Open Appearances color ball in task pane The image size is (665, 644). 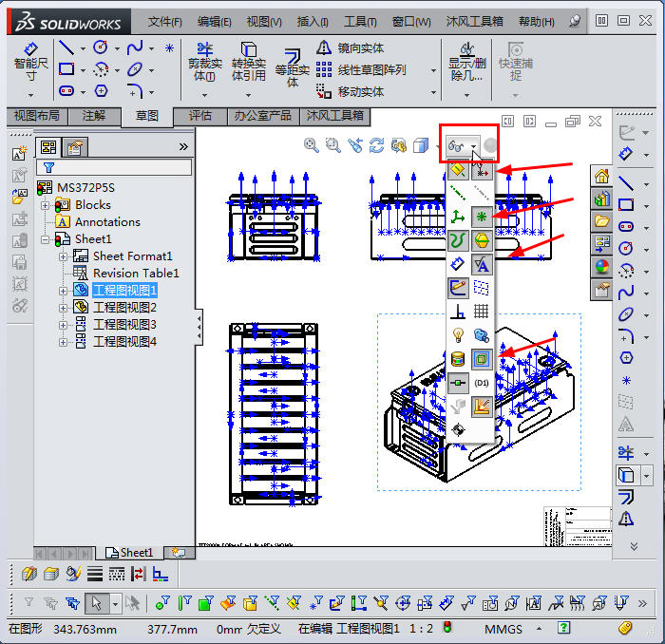[x=600, y=267]
